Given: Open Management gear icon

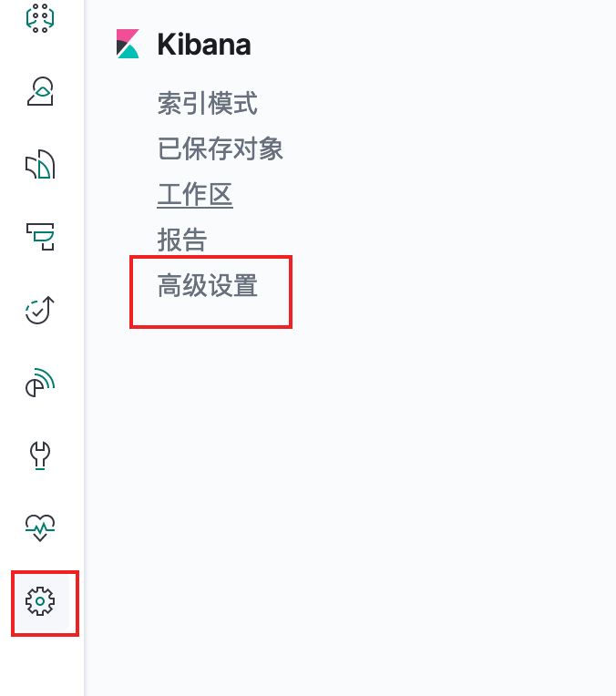Looking at the screenshot, I should [40, 601].
